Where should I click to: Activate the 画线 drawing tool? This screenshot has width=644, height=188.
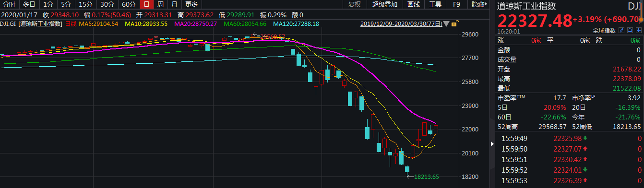413,5
